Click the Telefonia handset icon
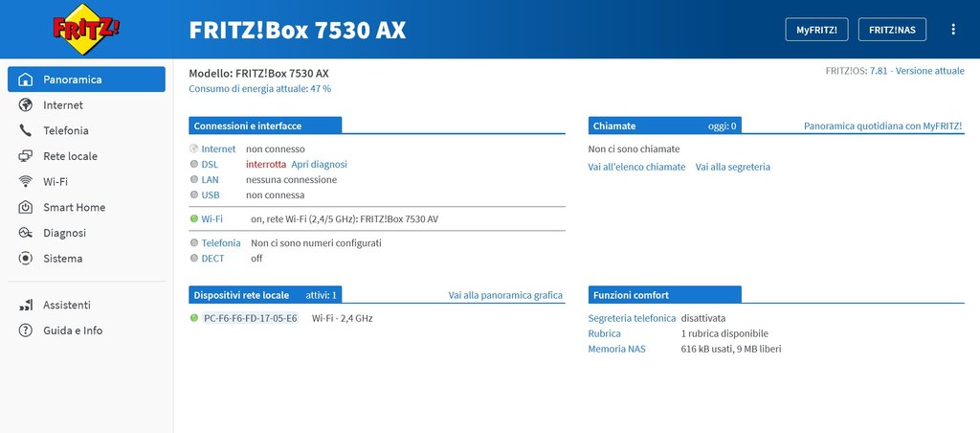 point(26,131)
